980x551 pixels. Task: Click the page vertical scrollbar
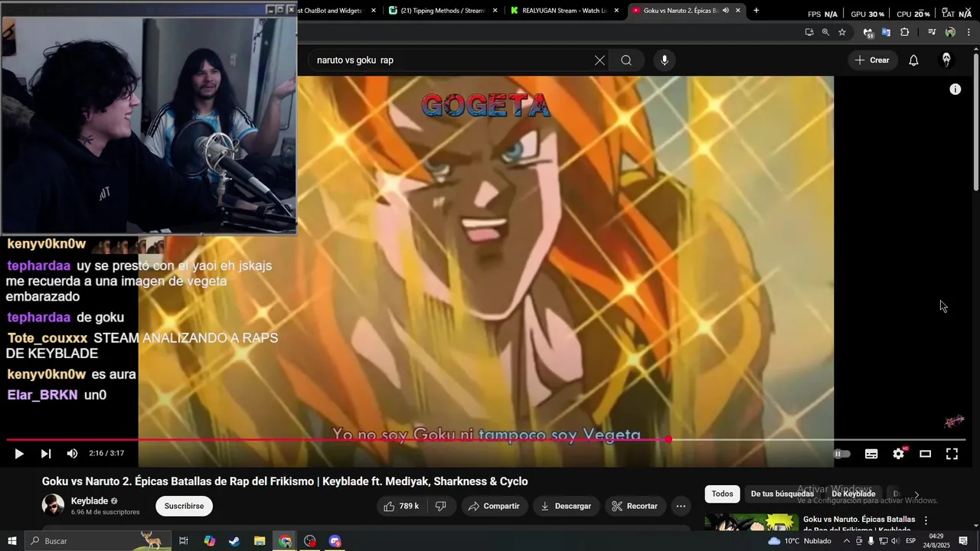(x=975, y=122)
